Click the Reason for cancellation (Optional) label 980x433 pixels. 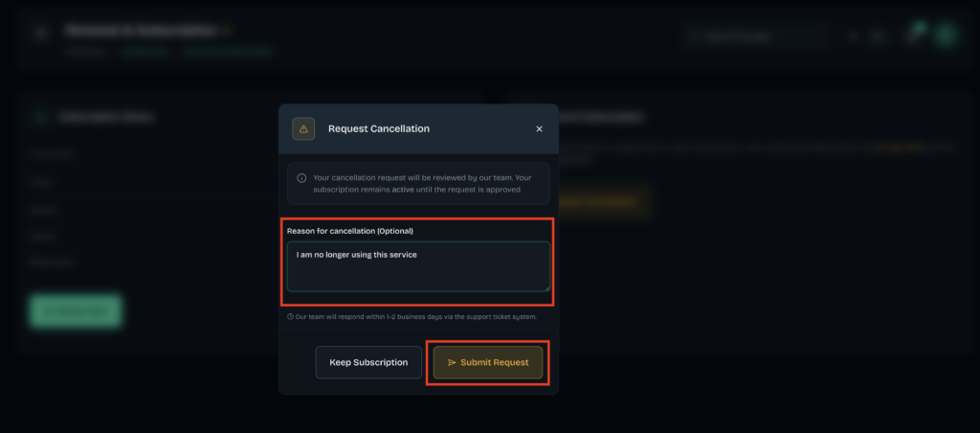(x=350, y=231)
